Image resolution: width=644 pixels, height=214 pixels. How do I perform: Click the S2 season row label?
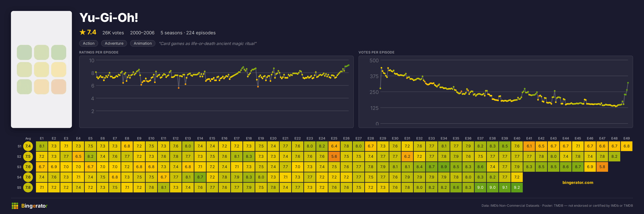click(19, 157)
